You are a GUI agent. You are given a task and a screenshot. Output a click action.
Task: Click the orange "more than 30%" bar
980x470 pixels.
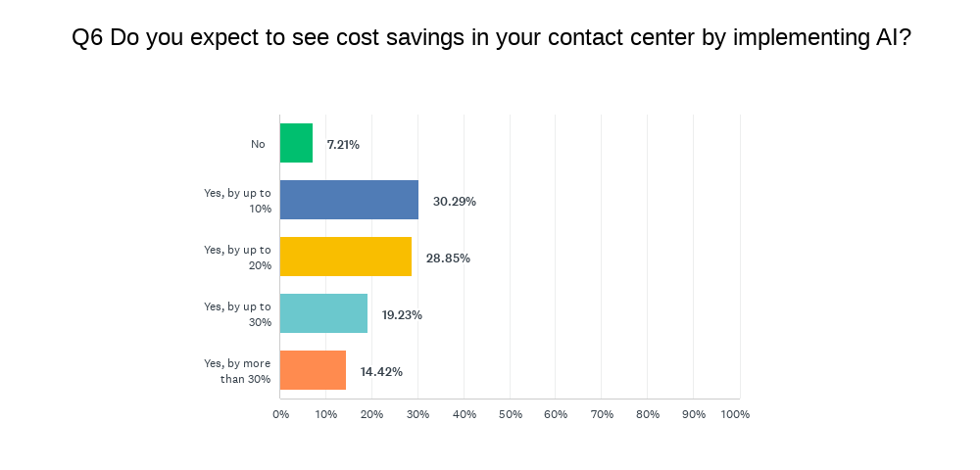tap(313, 370)
